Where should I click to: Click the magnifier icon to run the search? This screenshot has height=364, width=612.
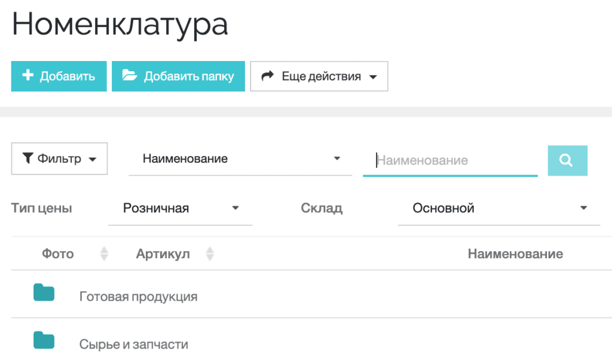567,160
